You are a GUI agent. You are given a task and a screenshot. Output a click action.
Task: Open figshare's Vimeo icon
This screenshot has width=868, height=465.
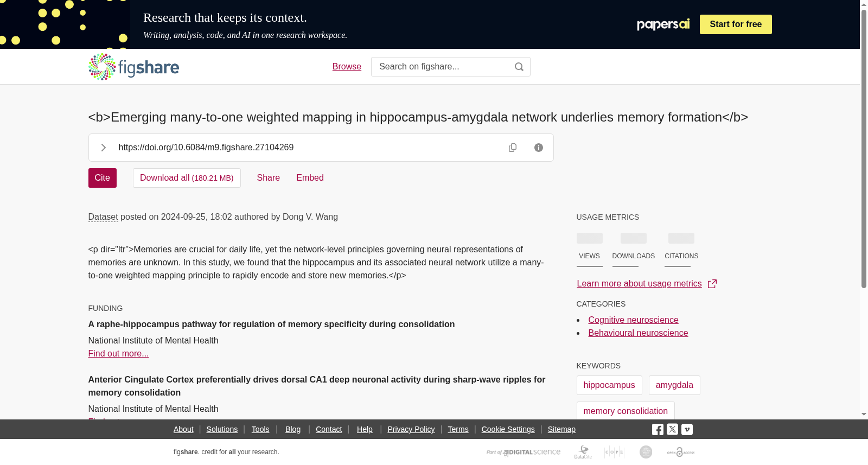pos(687,429)
